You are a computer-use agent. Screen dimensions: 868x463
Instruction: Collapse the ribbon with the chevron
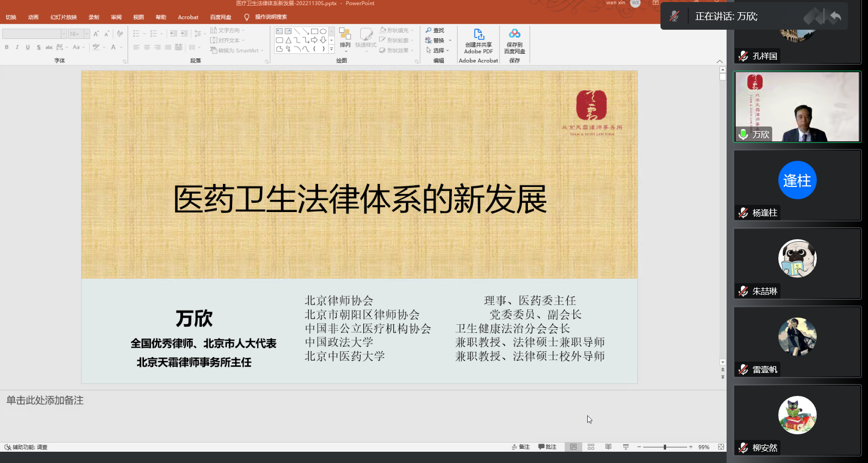tap(719, 61)
